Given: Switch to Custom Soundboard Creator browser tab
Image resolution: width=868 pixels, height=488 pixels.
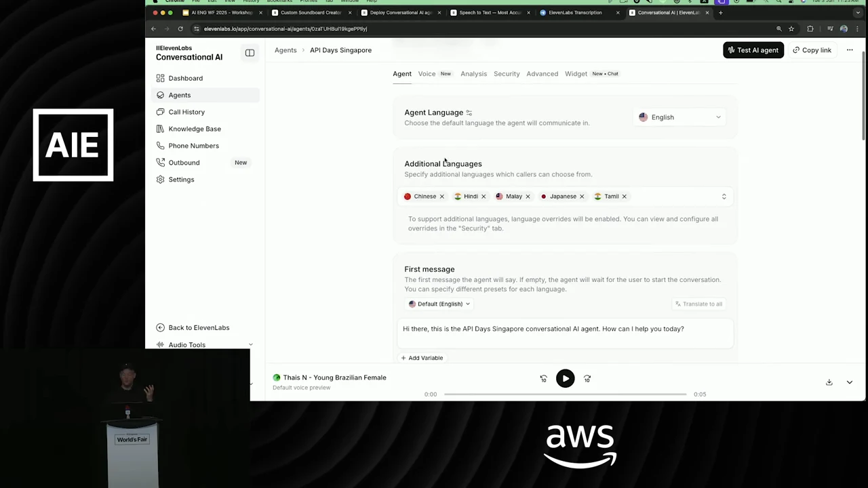Looking at the screenshot, I should [311, 12].
